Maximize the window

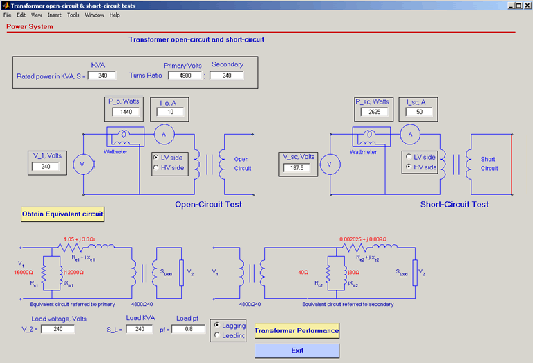tap(518, 5)
